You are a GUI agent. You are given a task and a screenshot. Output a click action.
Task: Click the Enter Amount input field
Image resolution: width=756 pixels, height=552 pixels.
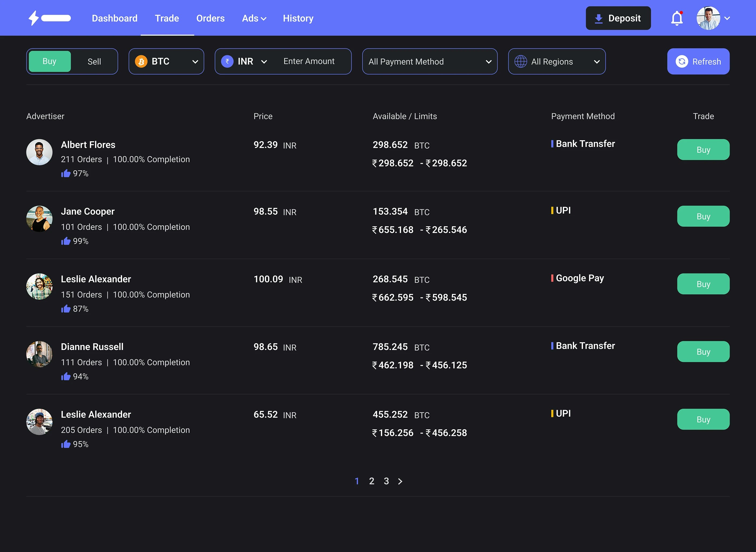pos(309,61)
